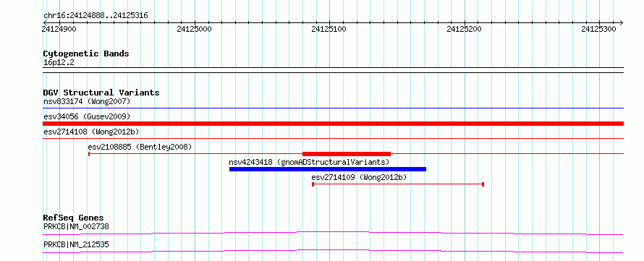644x261 pixels.
Task: Open variant esv34056 (Gusev2009) label
Action: (x=87, y=117)
